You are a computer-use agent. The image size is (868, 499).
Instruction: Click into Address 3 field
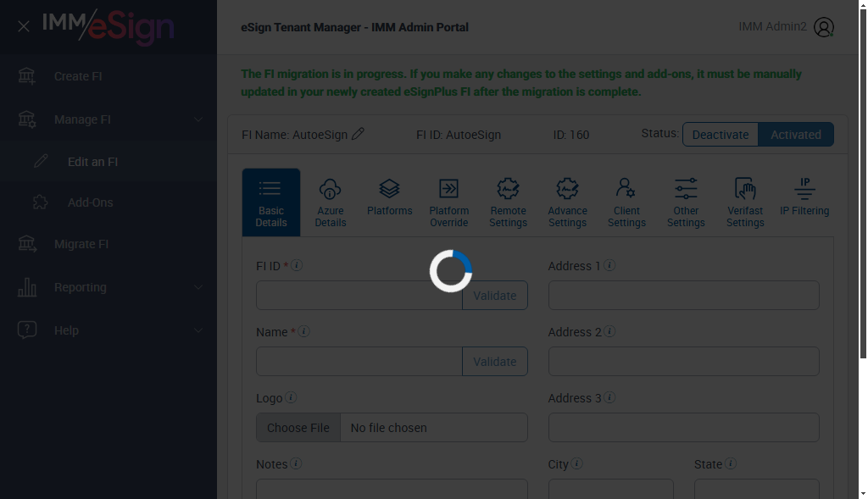[684, 427]
